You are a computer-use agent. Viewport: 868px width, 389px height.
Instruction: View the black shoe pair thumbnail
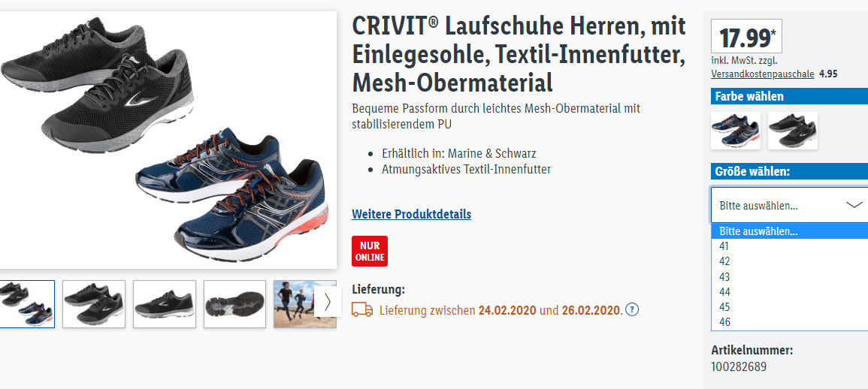tap(93, 304)
